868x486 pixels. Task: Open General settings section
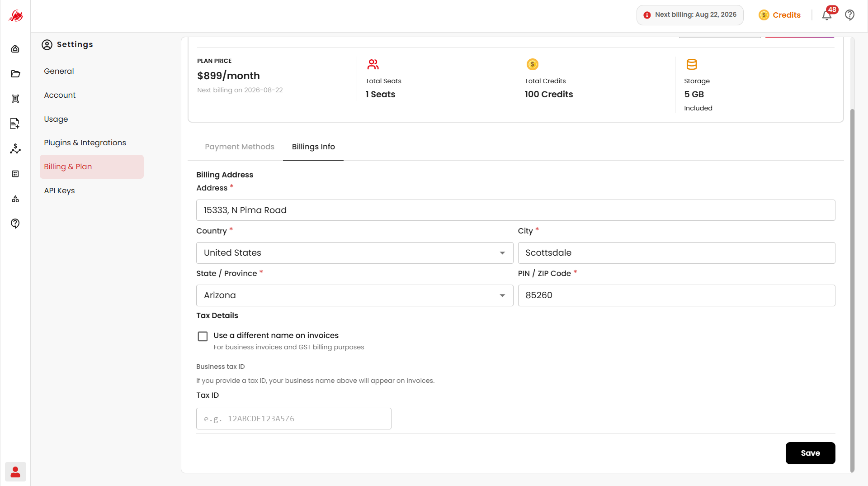(x=59, y=71)
